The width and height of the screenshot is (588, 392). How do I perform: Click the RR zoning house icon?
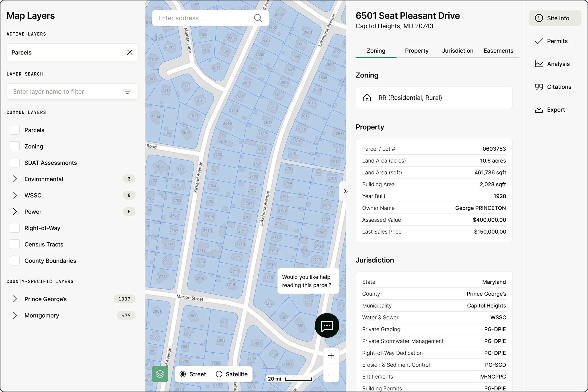(367, 98)
